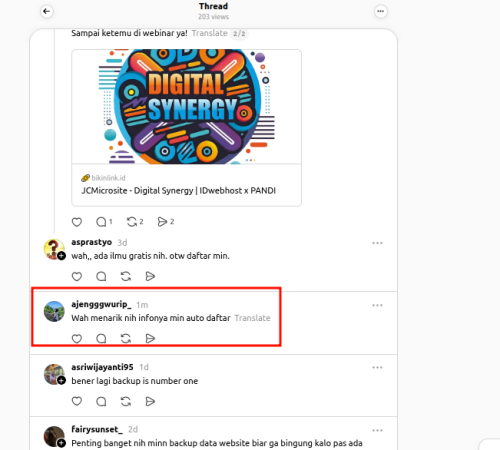Click text 'bener lagi backup is number one'
This screenshot has height=450, width=500.
(135, 381)
